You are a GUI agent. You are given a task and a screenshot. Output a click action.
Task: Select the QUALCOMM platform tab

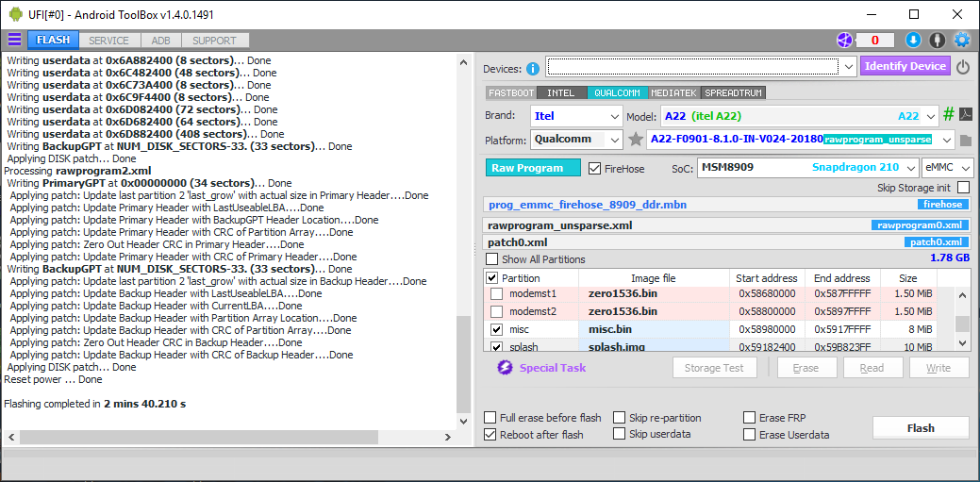point(617,92)
